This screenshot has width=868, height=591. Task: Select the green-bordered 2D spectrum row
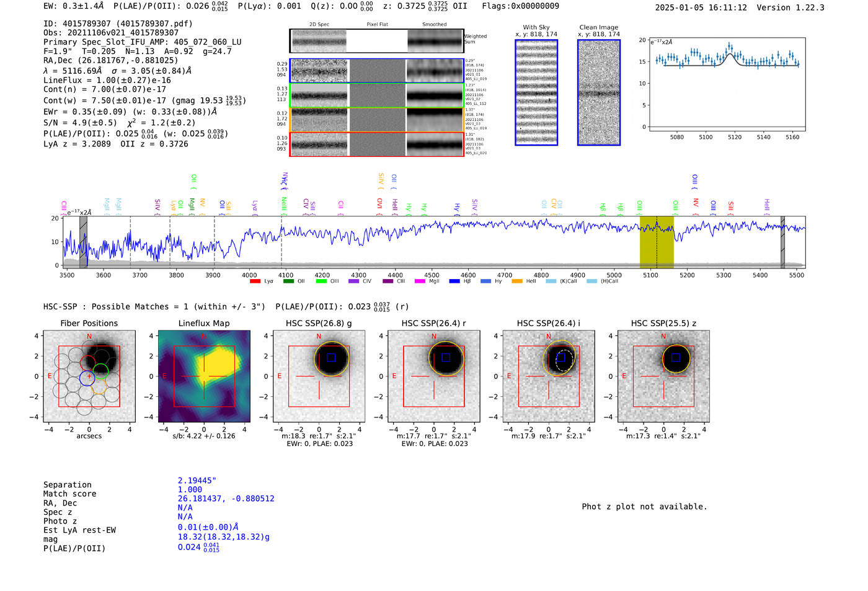[376, 96]
